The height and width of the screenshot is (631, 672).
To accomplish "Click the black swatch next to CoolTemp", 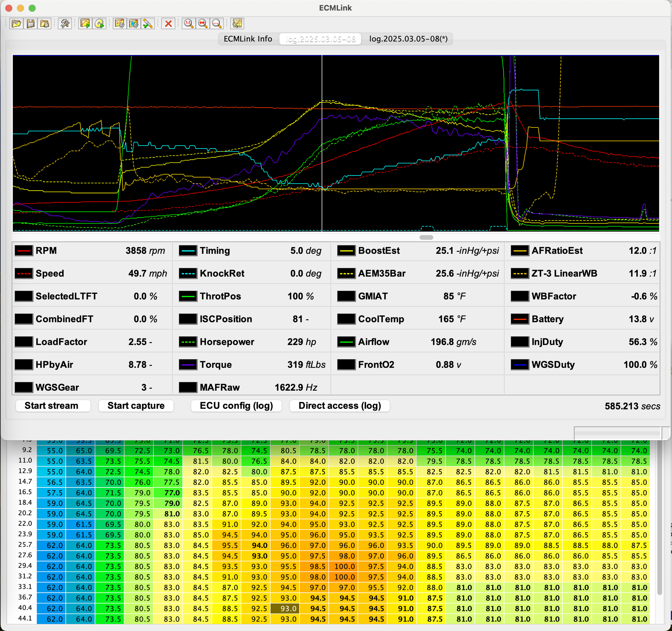I will pyautogui.click(x=346, y=319).
